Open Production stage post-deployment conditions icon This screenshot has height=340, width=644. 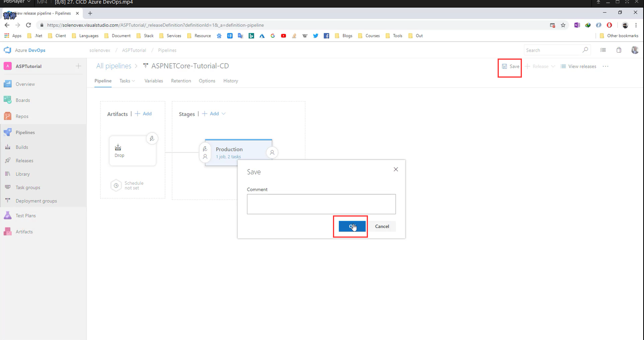[x=272, y=152]
